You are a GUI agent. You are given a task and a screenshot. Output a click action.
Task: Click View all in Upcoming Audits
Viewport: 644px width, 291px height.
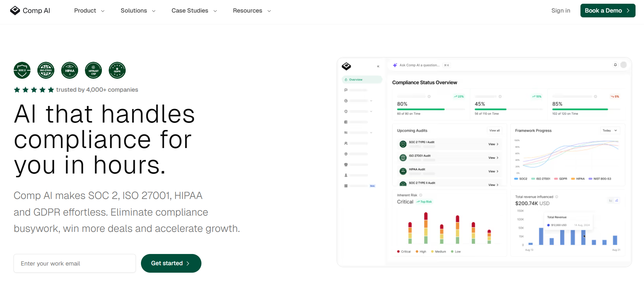[495, 130]
